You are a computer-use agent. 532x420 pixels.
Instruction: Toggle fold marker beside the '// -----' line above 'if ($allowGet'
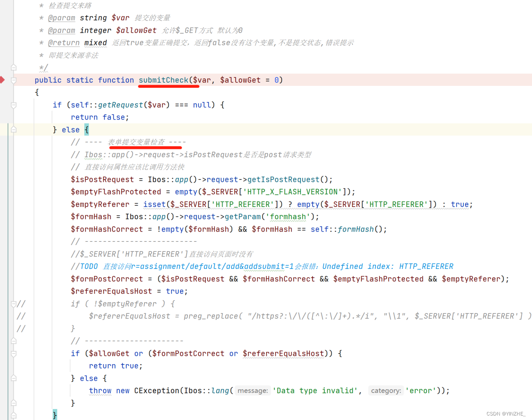coord(13,341)
